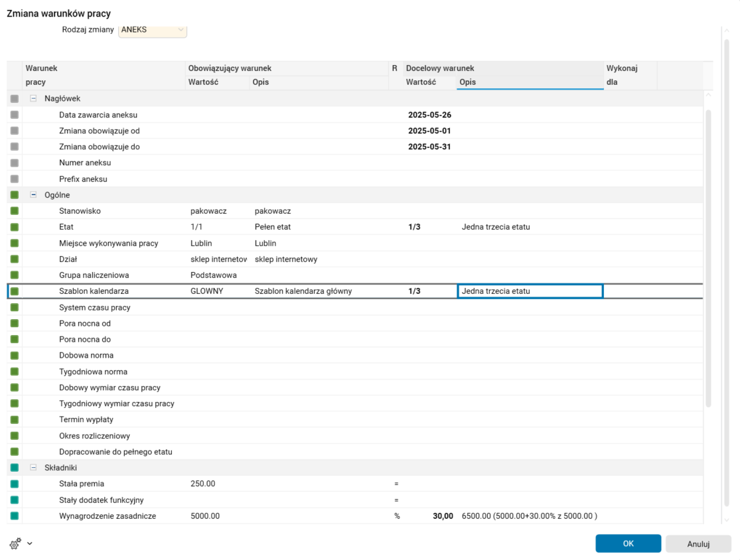This screenshot has width=740, height=560.
Task: Confirm changes with the OK button
Action: click(x=628, y=543)
